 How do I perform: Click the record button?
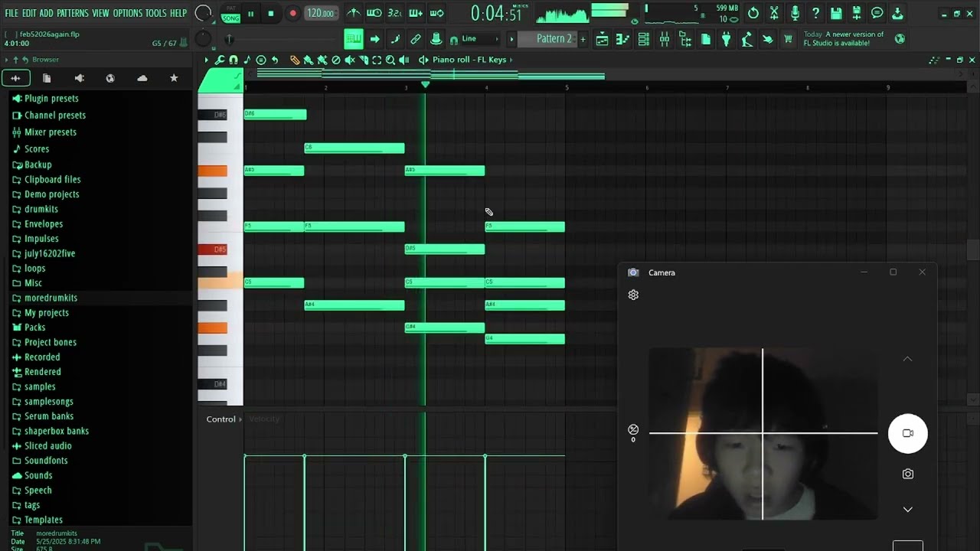pyautogui.click(x=292, y=14)
